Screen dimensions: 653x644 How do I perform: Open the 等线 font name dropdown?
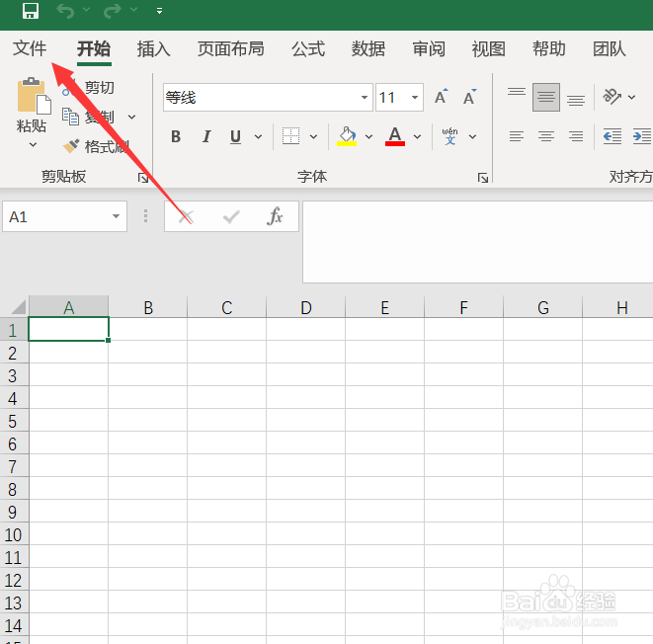point(364,98)
